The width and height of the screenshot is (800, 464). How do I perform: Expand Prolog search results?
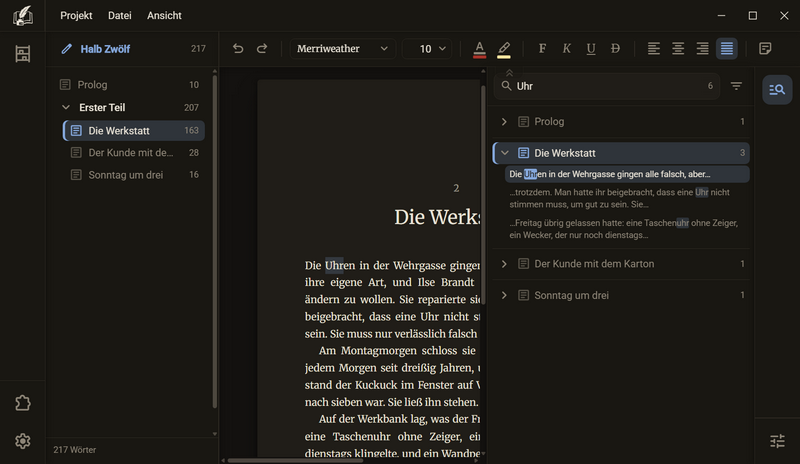click(504, 121)
